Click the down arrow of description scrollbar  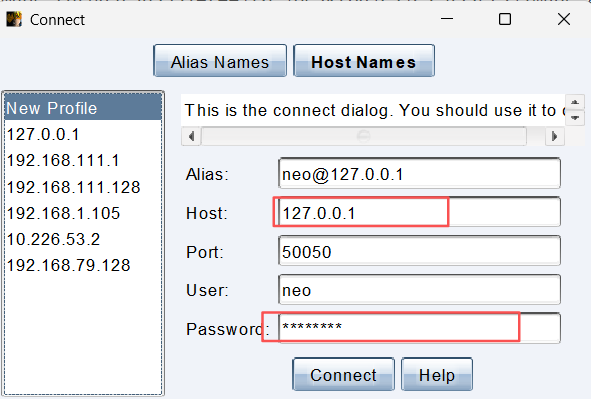574,118
